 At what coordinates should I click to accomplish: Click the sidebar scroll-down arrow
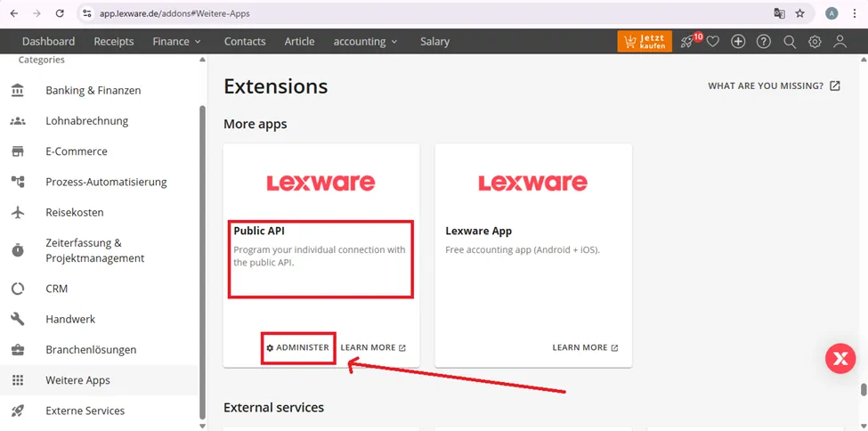point(202,425)
